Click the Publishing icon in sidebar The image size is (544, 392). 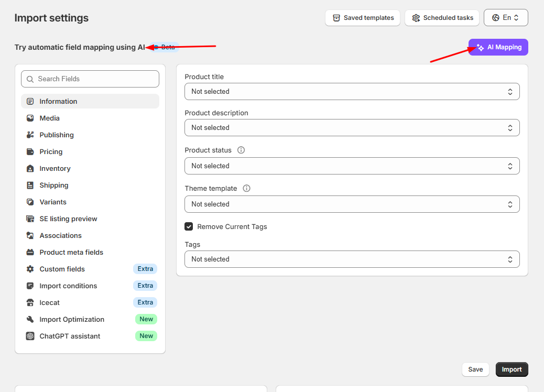point(30,135)
